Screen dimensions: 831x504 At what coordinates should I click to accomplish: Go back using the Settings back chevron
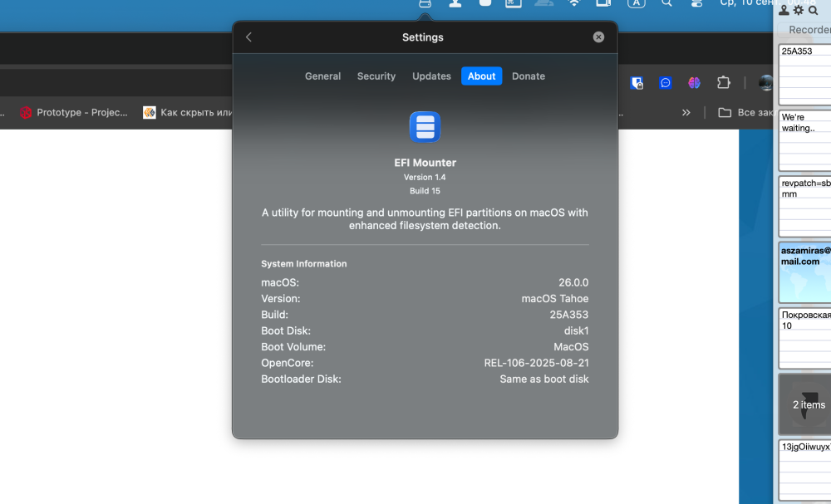coord(248,37)
